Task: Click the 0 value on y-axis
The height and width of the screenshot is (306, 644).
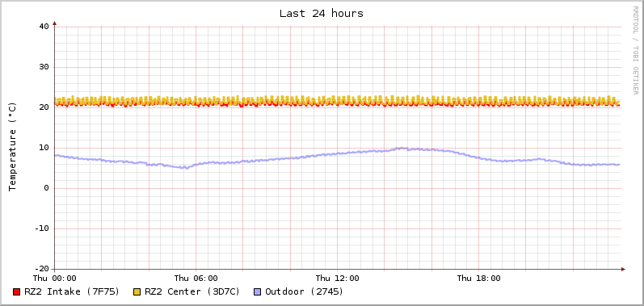Action: coord(46,188)
